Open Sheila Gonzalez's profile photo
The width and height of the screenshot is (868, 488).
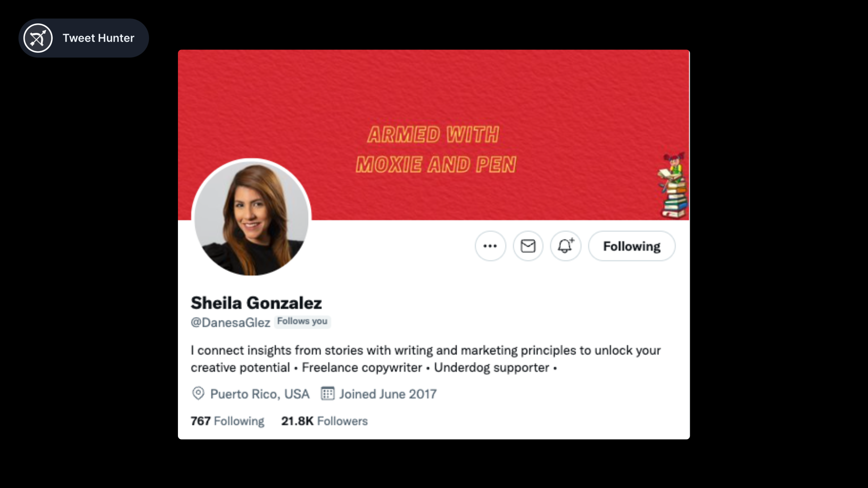251,218
